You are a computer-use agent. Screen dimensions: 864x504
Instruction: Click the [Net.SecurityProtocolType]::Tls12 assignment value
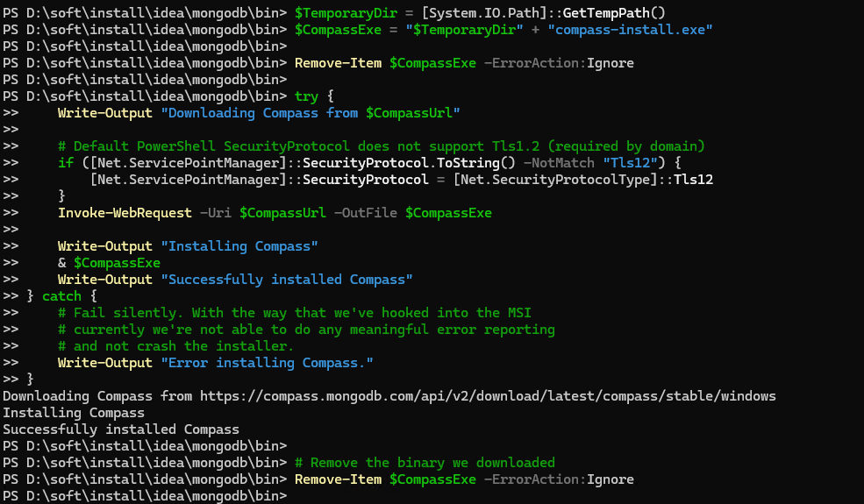coord(583,180)
